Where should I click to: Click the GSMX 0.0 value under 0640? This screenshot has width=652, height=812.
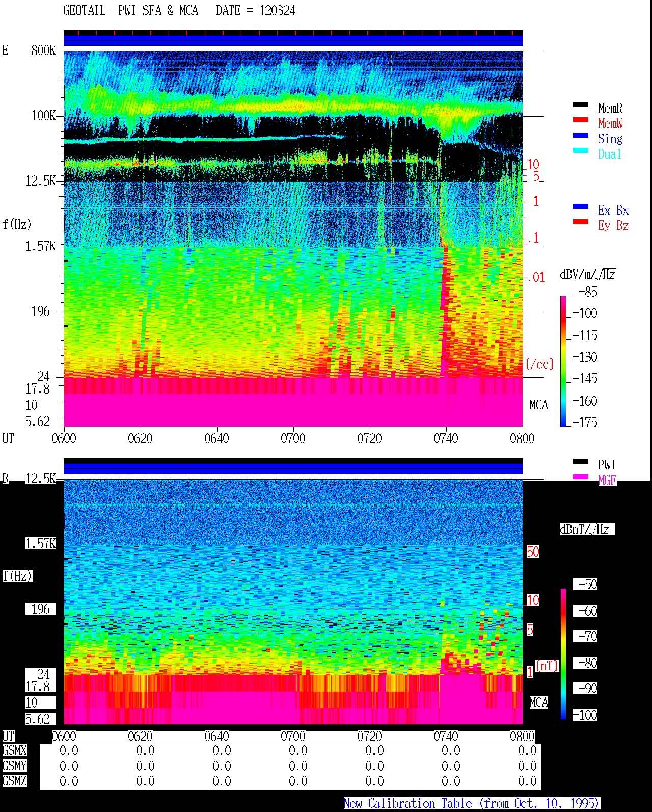coord(222,750)
